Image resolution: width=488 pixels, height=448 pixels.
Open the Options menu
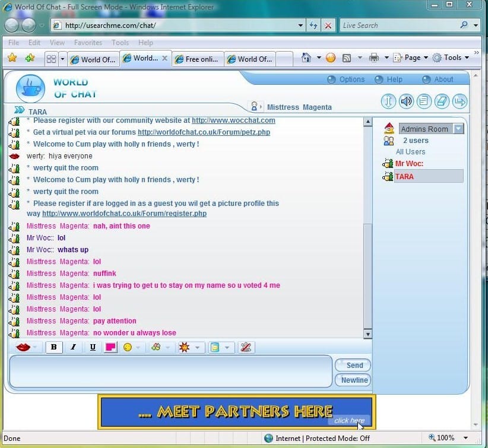[x=346, y=80]
